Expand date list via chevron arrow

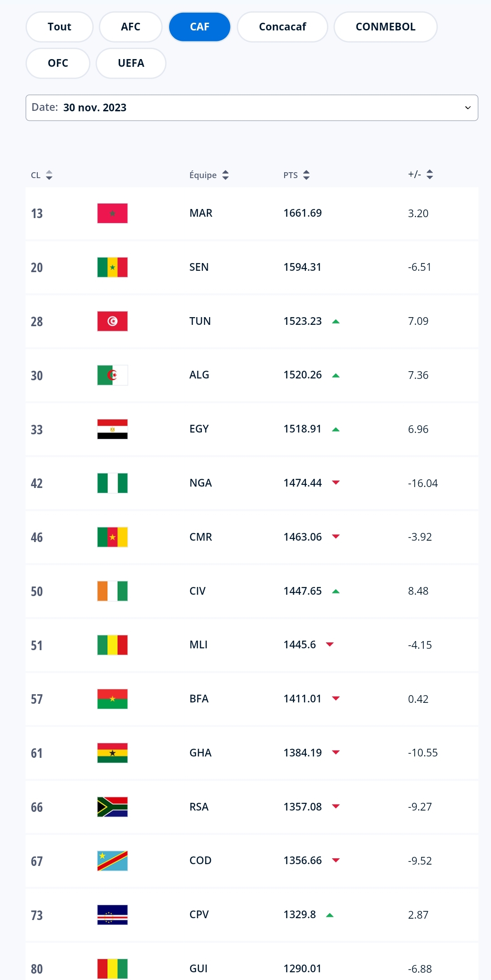(467, 108)
